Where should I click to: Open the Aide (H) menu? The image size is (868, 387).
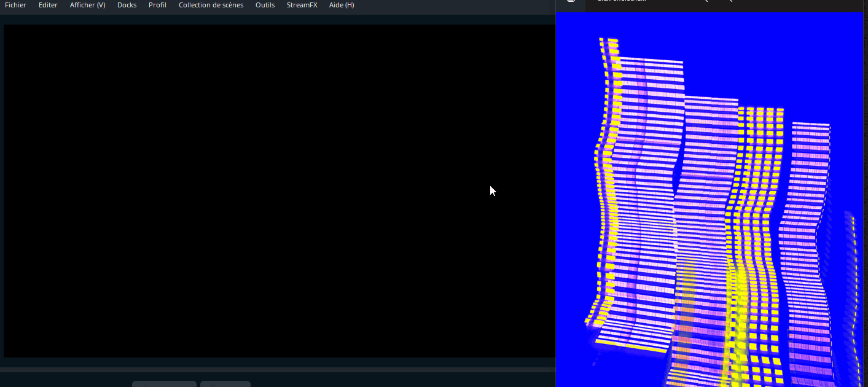click(x=342, y=5)
